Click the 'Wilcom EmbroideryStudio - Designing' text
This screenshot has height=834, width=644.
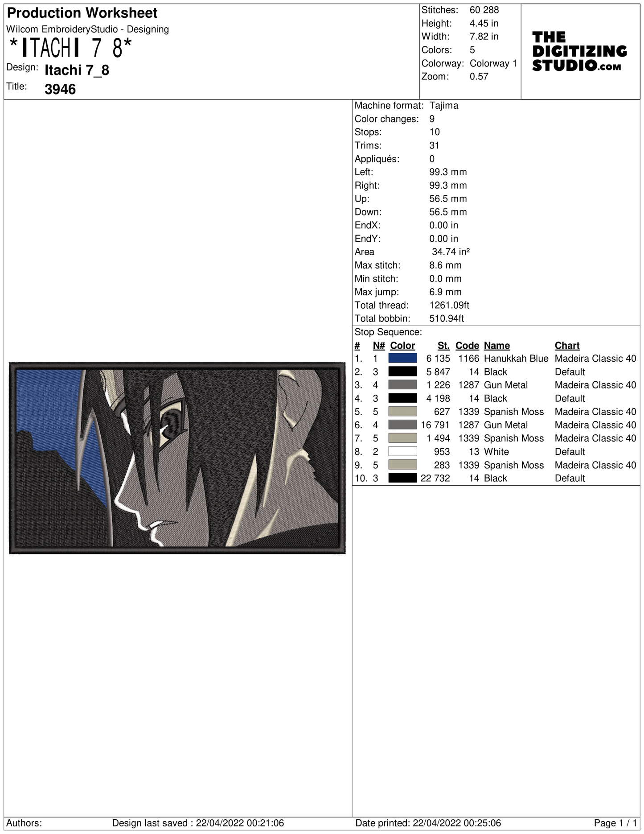click(x=88, y=29)
